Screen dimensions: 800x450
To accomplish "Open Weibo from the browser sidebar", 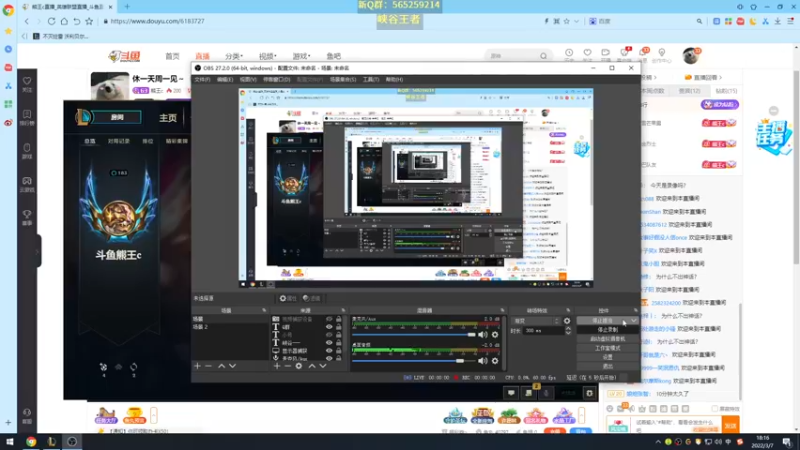I will pyautogui.click(x=8, y=122).
